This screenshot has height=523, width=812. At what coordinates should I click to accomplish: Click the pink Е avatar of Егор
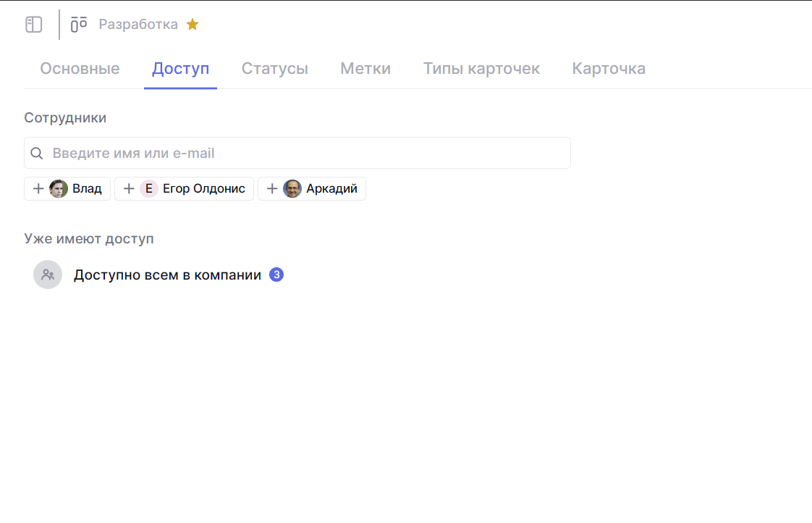149,189
